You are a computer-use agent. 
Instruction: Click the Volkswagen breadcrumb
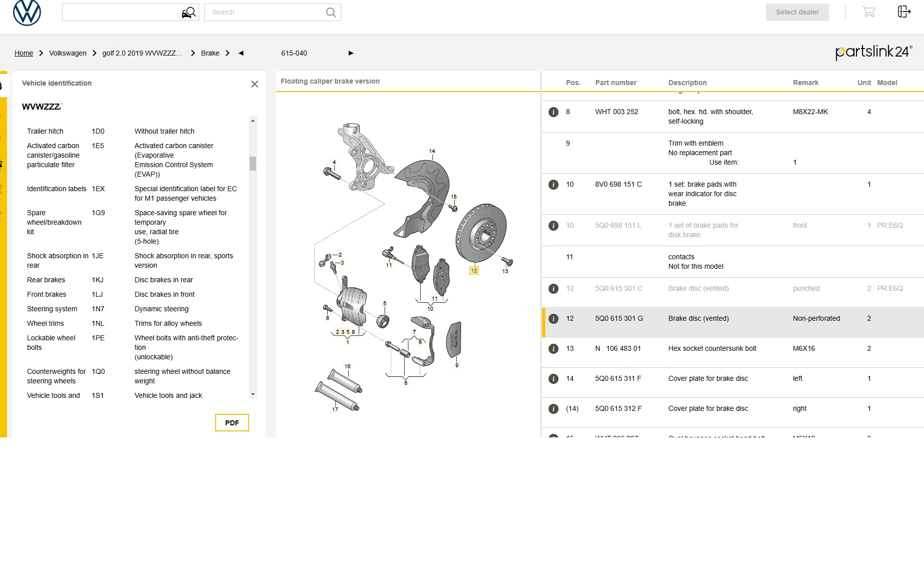coord(68,53)
